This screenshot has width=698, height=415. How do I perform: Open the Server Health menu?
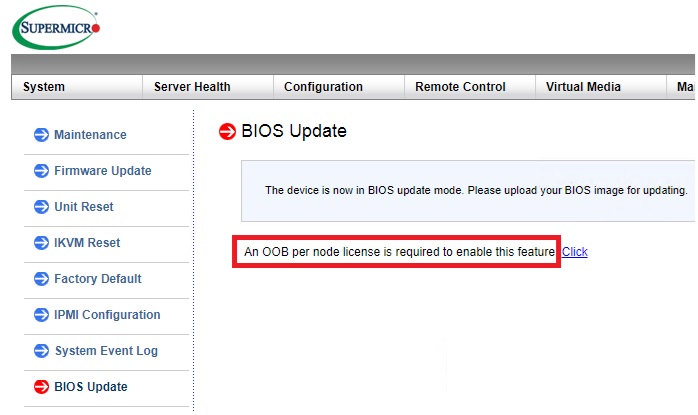[192, 87]
